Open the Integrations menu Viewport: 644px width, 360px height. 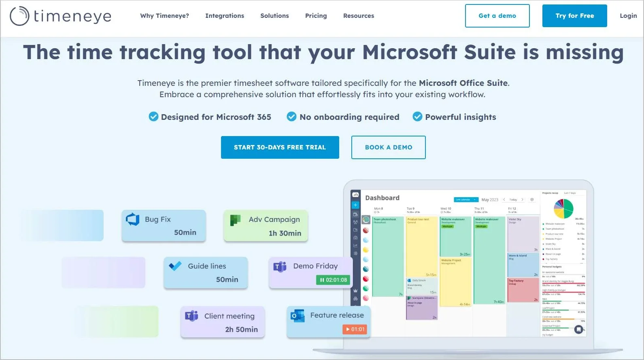pyautogui.click(x=225, y=16)
